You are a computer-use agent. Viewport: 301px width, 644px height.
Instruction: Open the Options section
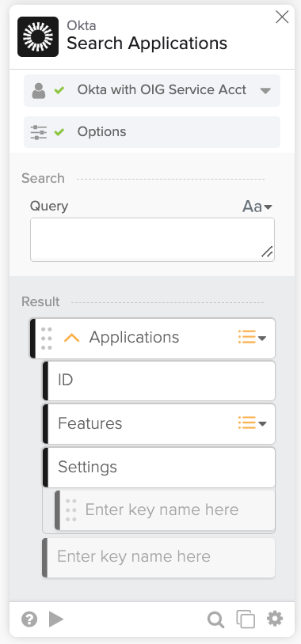click(152, 132)
